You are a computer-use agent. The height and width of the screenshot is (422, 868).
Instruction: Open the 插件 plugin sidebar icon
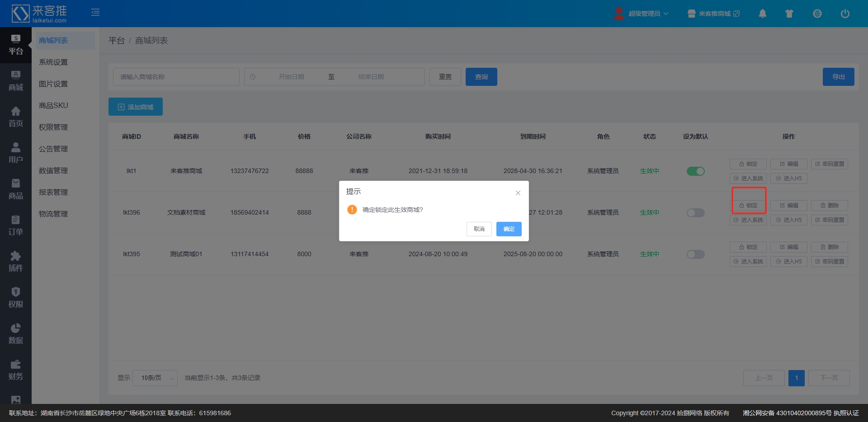[x=15, y=261]
